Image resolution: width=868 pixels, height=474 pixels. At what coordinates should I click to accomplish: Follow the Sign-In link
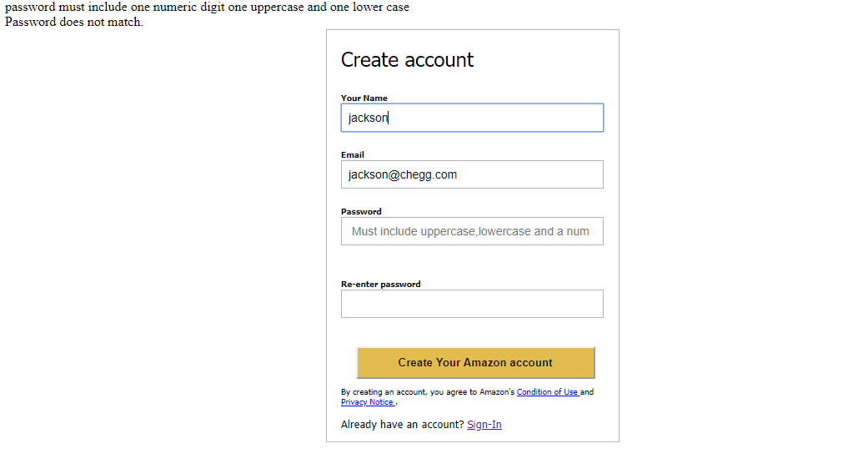[x=484, y=424]
